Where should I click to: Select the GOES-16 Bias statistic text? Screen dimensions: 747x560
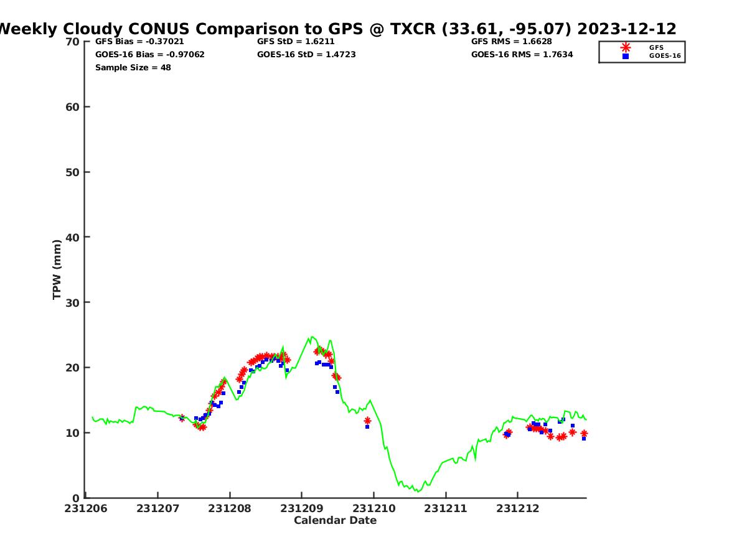tap(149, 55)
